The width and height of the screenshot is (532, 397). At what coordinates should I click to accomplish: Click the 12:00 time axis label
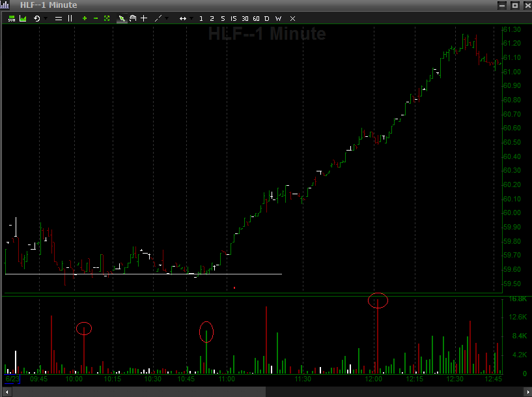pos(374,379)
